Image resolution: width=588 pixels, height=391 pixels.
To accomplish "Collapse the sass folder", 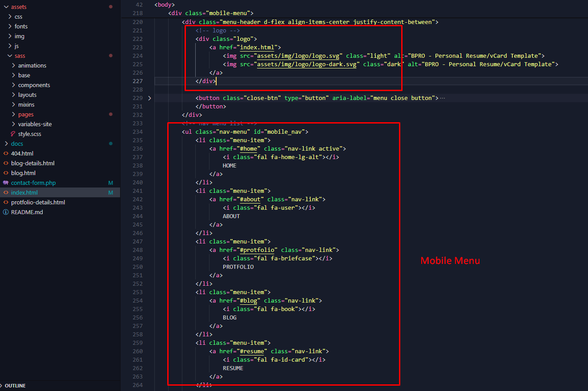I will pyautogui.click(x=10, y=56).
